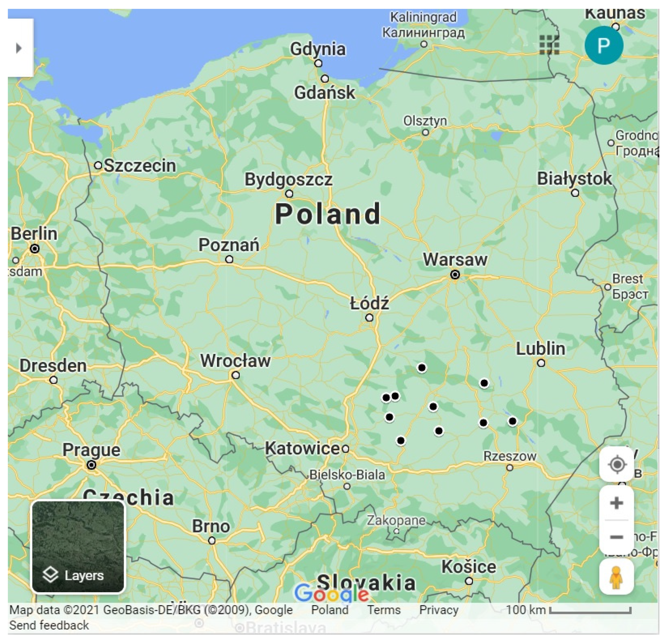The width and height of the screenshot is (667, 644).
Task: Open the Google apps grid
Action: point(549,45)
